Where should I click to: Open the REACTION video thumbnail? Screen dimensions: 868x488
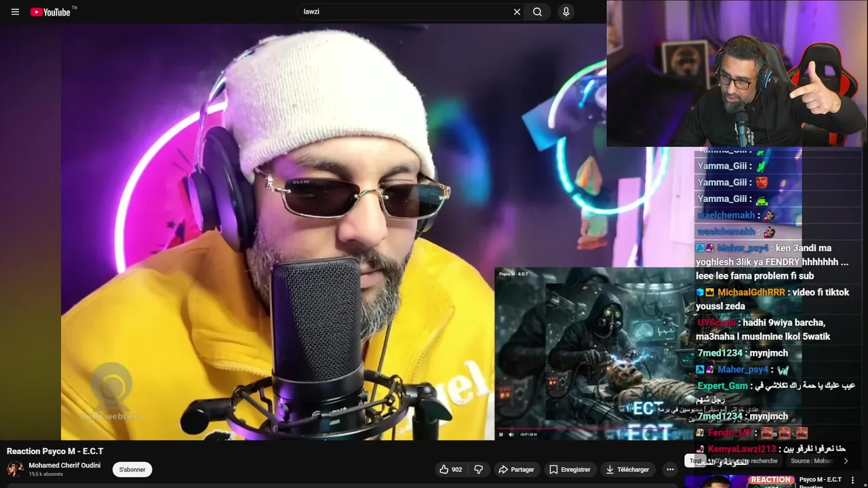click(739, 481)
